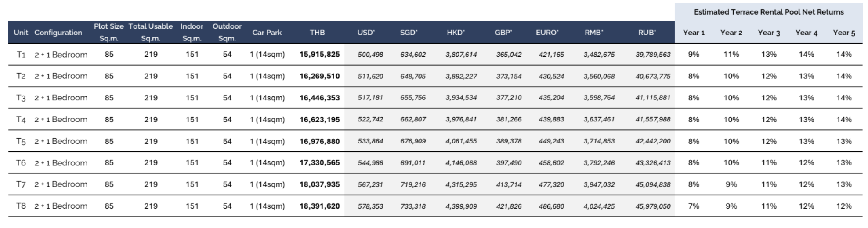The width and height of the screenshot is (868, 228).
Task: Click T7 row's Year 2 return 9%
Action: tap(731, 184)
